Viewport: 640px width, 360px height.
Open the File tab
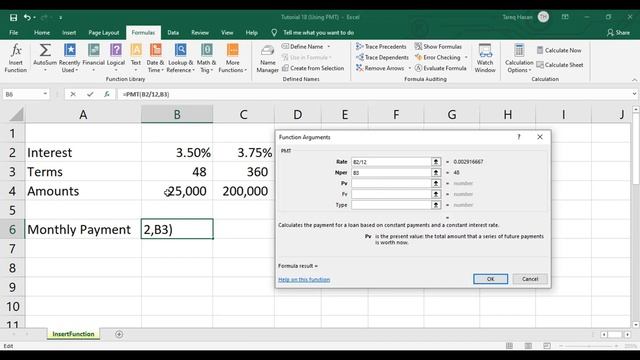[13, 33]
